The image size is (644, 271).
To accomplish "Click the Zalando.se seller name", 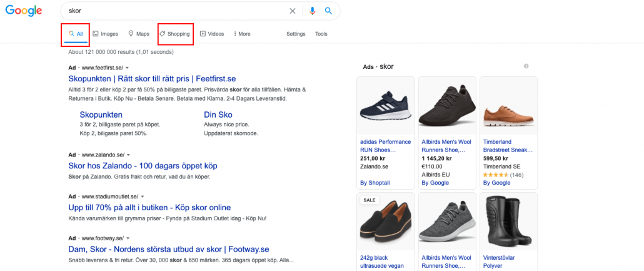I will (x=374, y=166).
